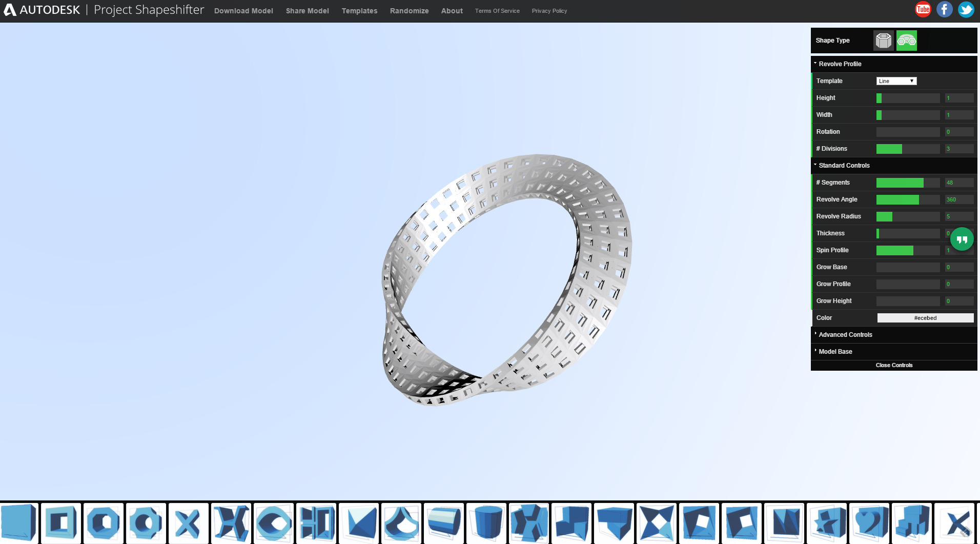Select the eye-shaped ring template
The height and width of the screenshot is (544, 980).
(x=274, y=523)
